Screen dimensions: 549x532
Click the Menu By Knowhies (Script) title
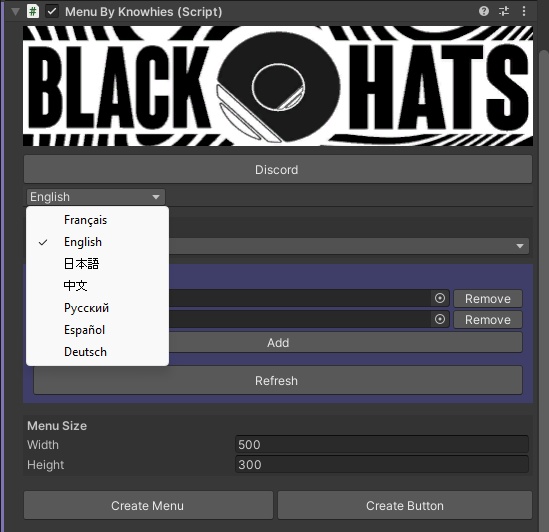pos(144,12)
